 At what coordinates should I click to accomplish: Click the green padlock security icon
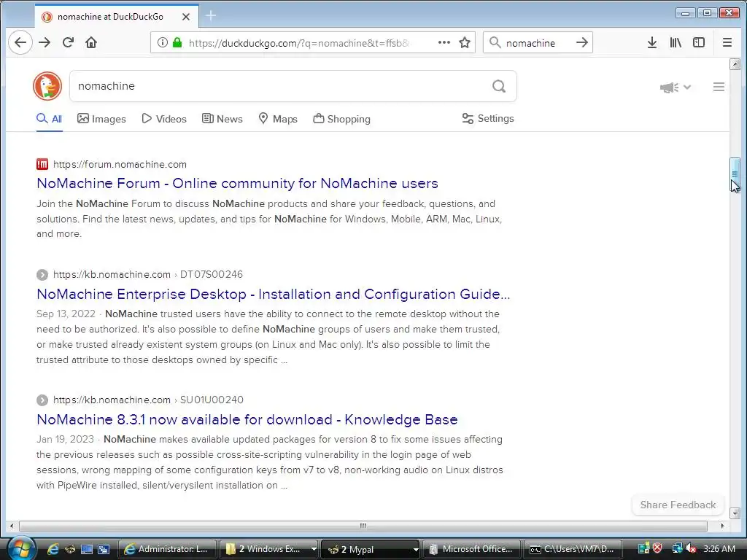[177, 42]
